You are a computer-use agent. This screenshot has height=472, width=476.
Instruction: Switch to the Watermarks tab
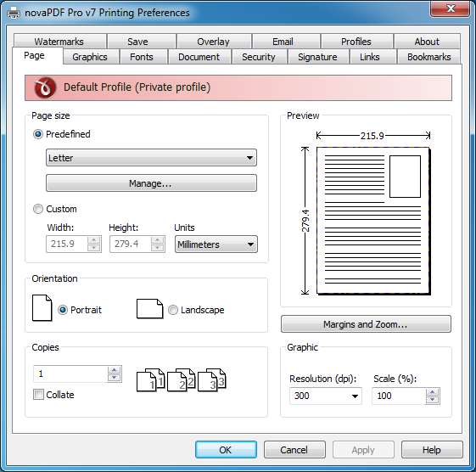tap(59, 42)
